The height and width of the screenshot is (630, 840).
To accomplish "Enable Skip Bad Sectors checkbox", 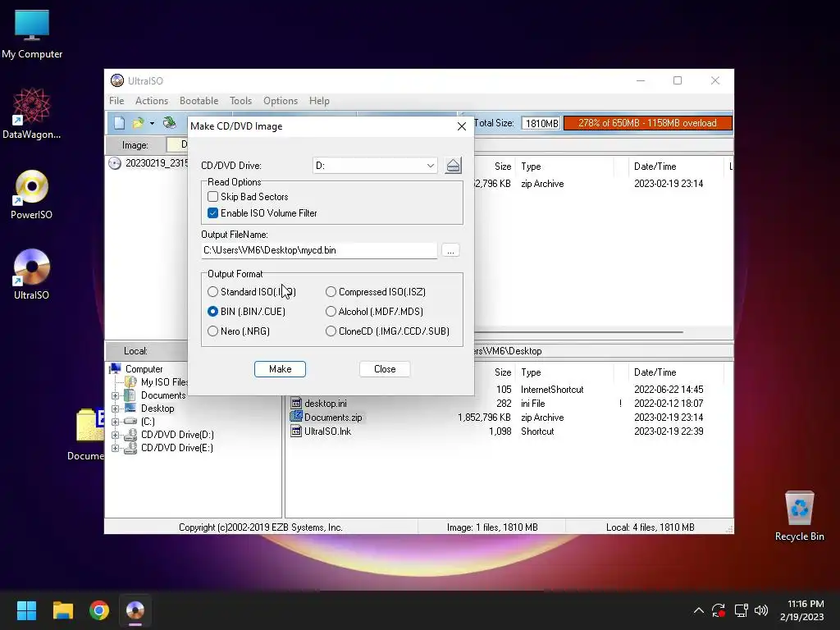I will pos(212,197).
